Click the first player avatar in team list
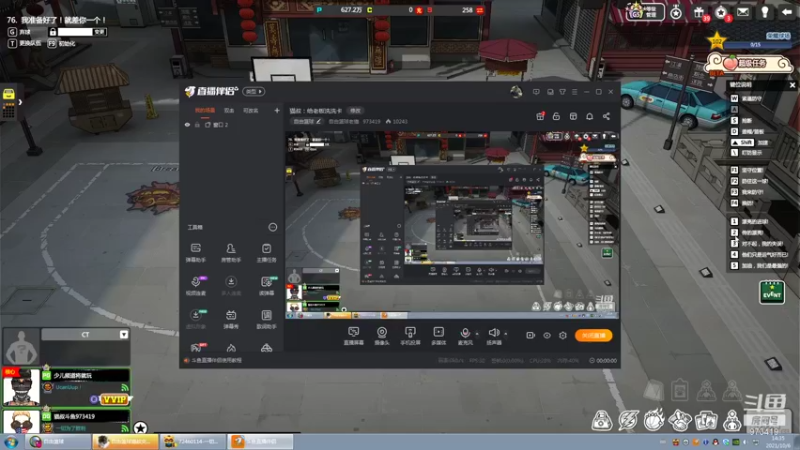This screenshot has height=450, width=800. 21,386
